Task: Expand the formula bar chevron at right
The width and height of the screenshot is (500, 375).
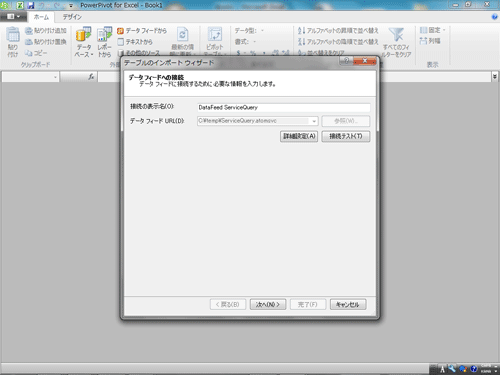Action: [x=495, y=77]
